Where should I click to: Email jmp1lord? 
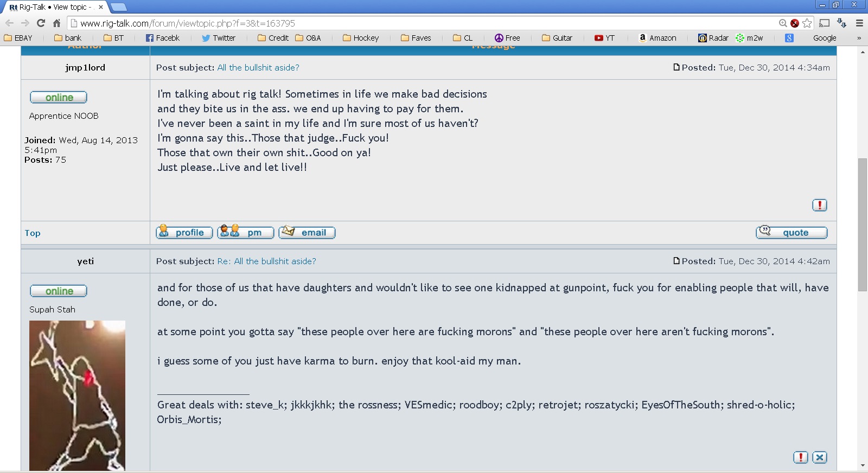(307, 232)
